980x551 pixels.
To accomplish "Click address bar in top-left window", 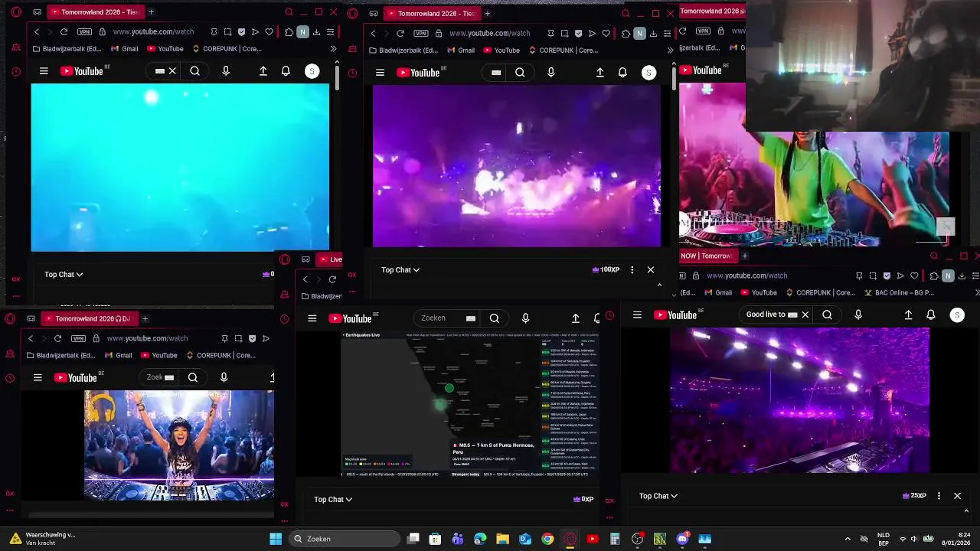I will (x=153, y=32).
